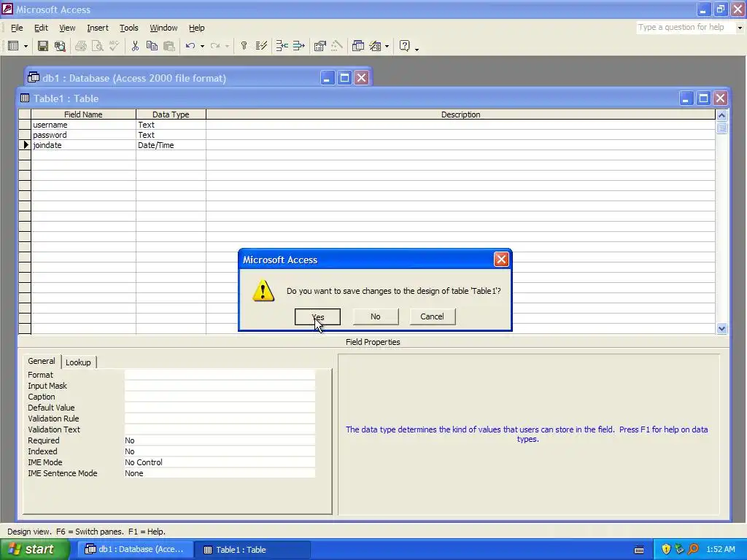
Task: Click the row selector of joindate row
Action: pyautogui.click(x=25, y=145)
